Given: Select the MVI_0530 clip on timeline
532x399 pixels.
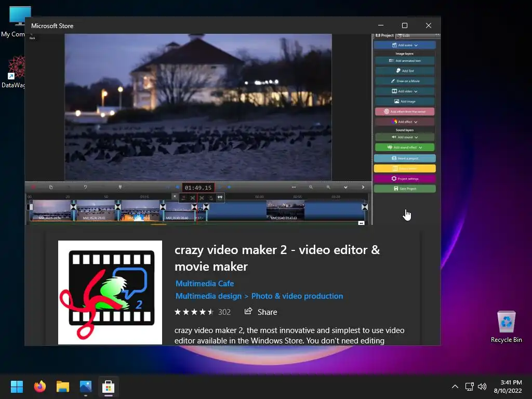Looking at the screenshot, I should point(179,210).
